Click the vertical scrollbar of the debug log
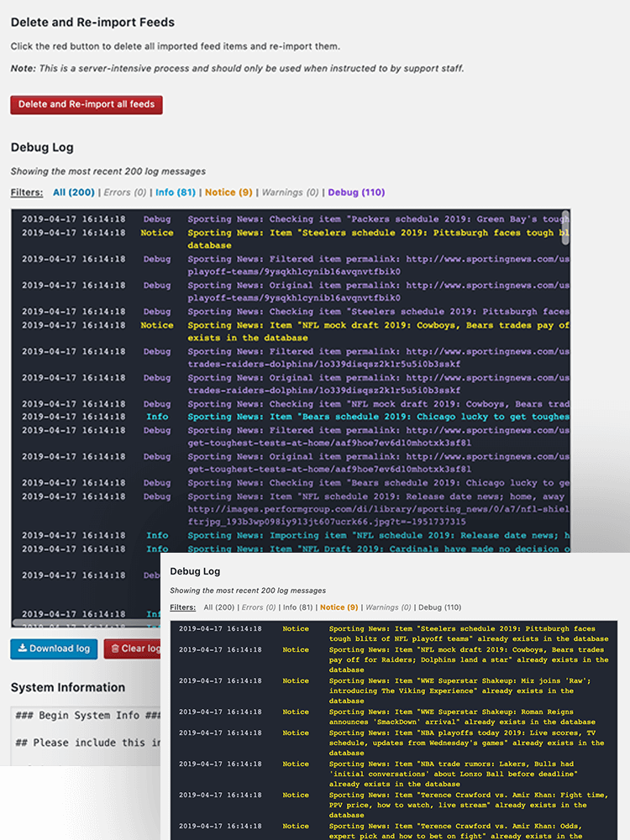 point(565,228)
